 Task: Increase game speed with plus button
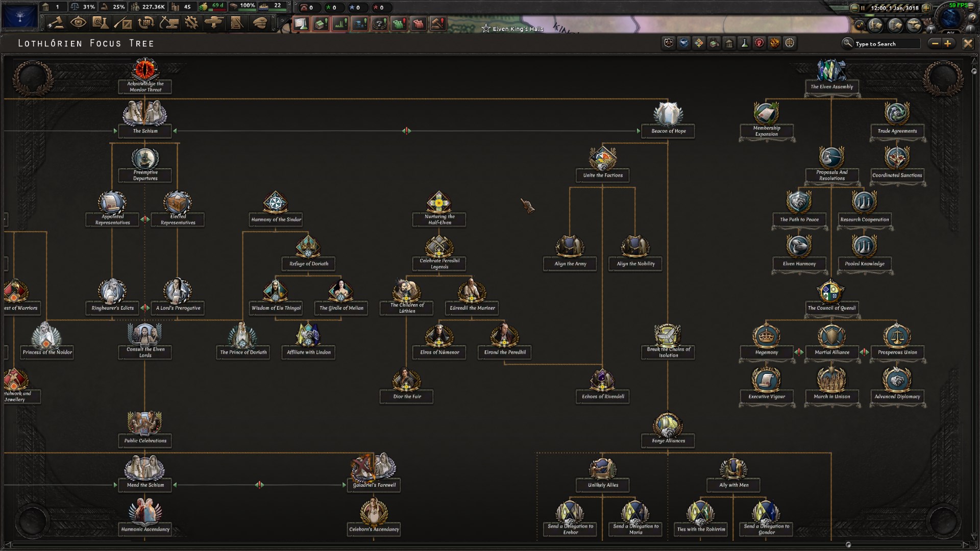(x=926, y=8)
